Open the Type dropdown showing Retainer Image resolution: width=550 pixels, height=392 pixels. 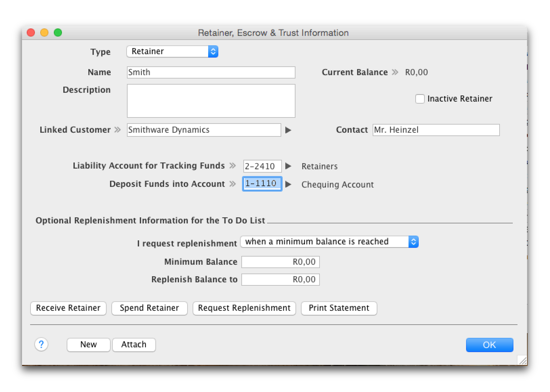pyautogui.click(x=172, y=51)
